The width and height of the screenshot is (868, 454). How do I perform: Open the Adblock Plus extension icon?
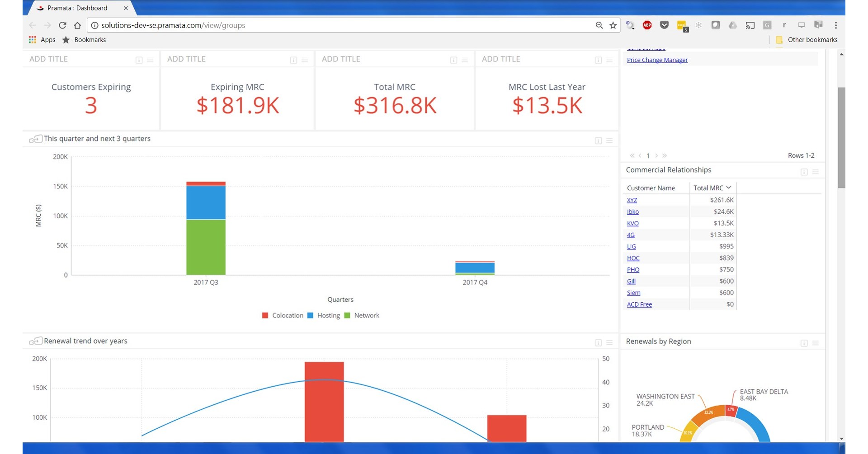pos(647,25)
